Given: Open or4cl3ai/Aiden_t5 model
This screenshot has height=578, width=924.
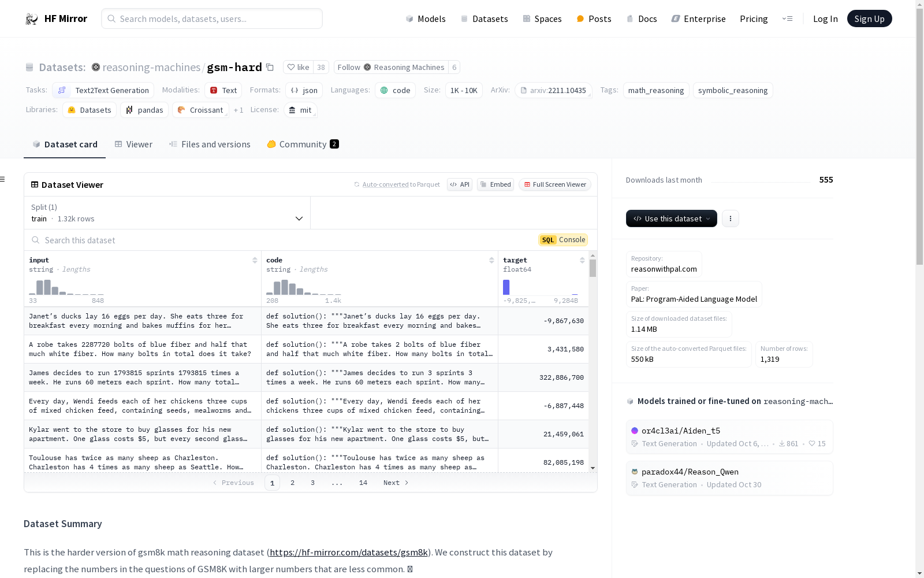Looking at the screenshot, I should [729, 437].
